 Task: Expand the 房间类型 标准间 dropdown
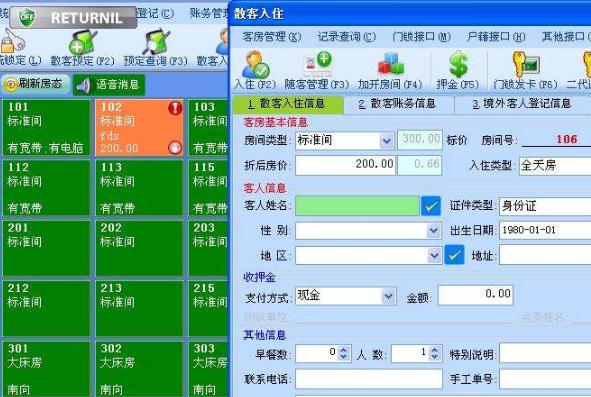[387, 141]
